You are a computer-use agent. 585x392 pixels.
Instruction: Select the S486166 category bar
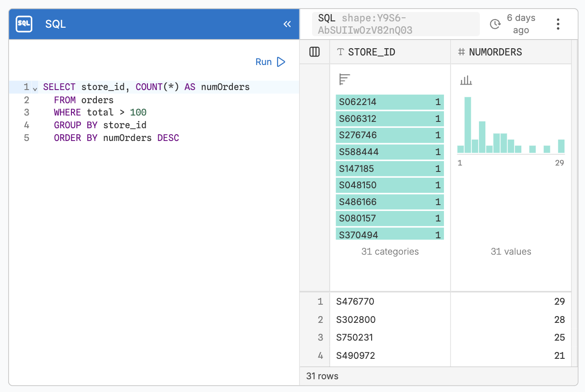pyautogui.click(x=390, y=202)
